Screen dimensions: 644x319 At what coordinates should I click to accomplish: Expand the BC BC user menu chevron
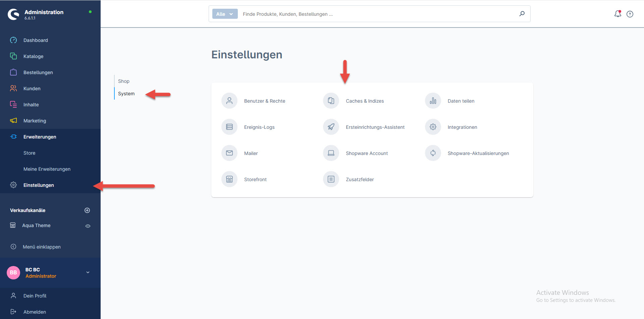[88, 272]
